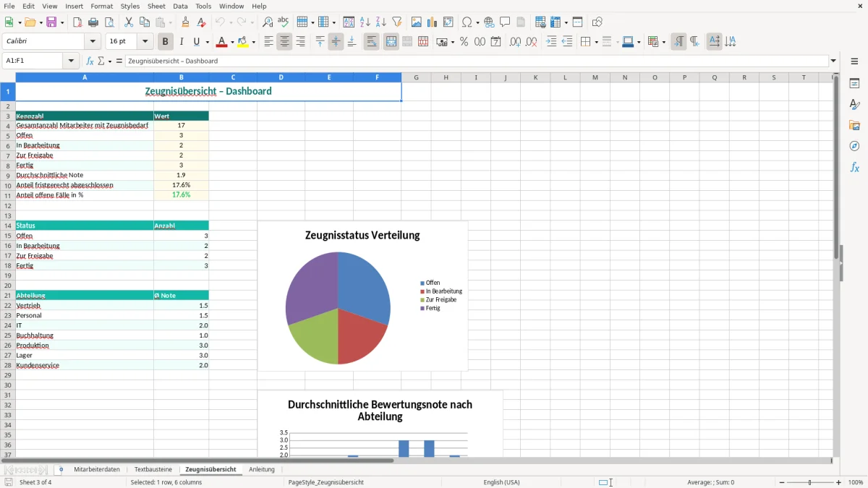This screenshot has height=488, width=868.
Task: Click Format as Percent icon
Action: tap(464, 42)
